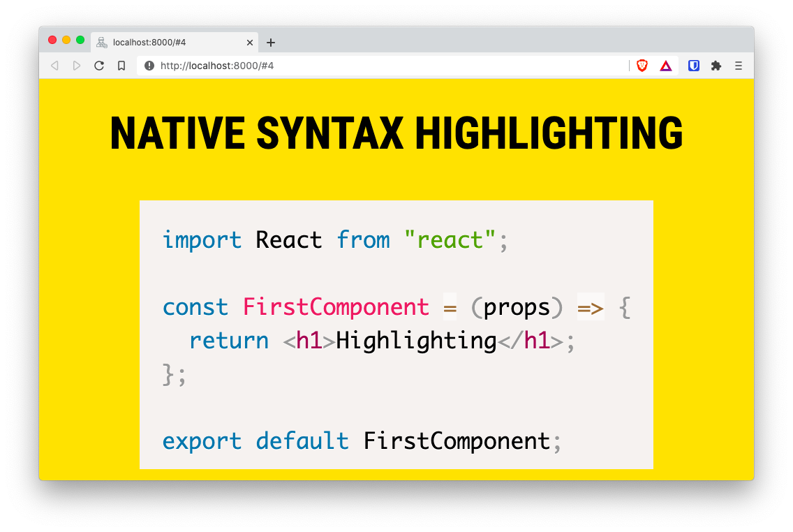Open the Brave Rewards triangle icon
The width and height of the screenshot is (793, 532).
coord(666,66)
